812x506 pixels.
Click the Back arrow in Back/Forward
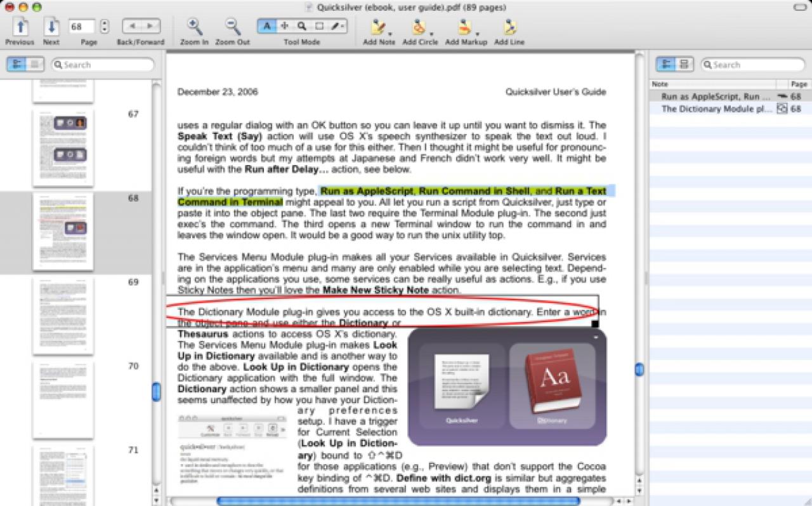tap(131, 27)
